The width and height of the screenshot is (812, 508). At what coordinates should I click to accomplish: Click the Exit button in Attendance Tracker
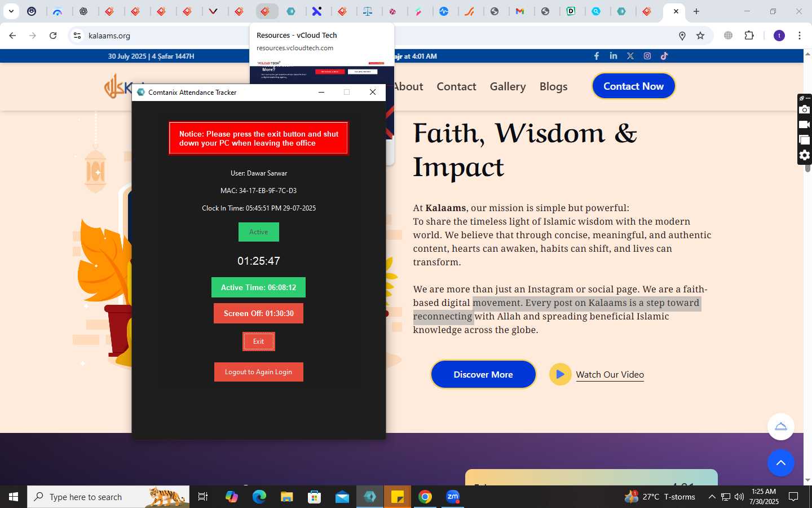click(x=258, y=341)
